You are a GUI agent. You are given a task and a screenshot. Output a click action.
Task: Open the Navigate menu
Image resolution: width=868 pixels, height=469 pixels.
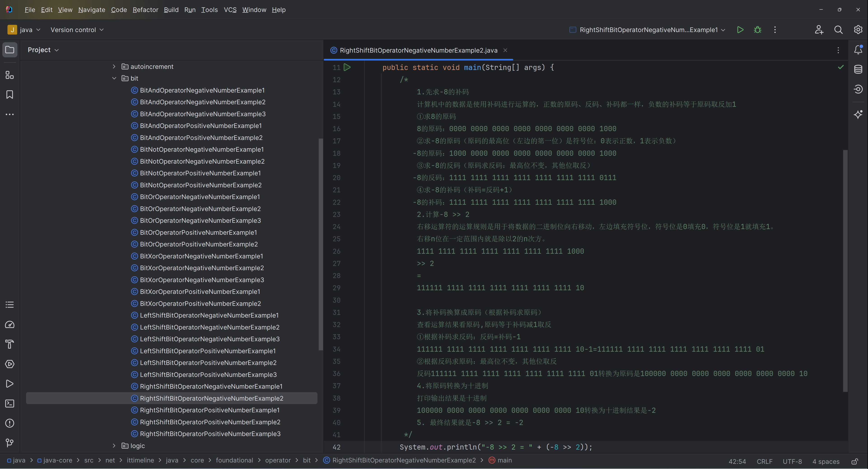pyautogui.click(x=92, y=10)
